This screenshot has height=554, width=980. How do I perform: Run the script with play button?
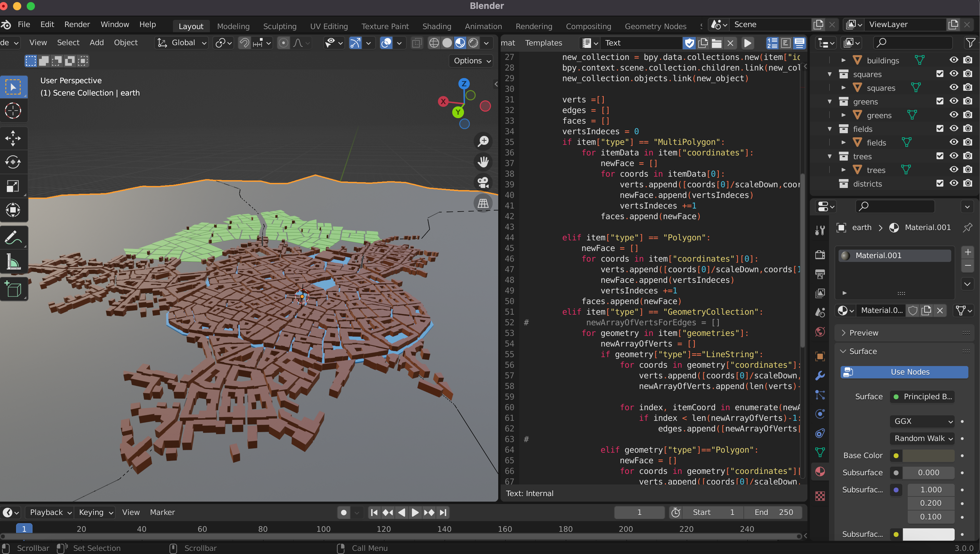[x=747, y=43]
